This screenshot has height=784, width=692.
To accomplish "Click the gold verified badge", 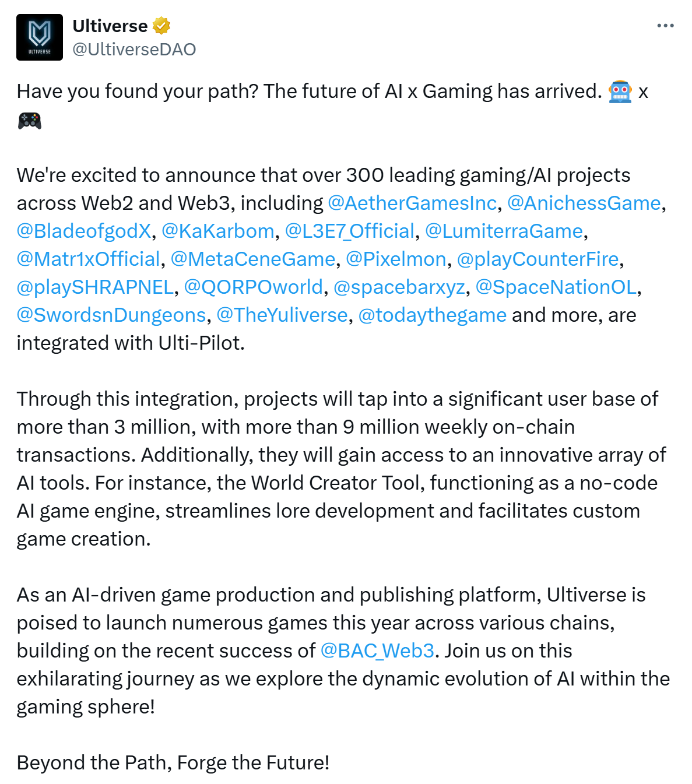I will [x=161, y=26].
